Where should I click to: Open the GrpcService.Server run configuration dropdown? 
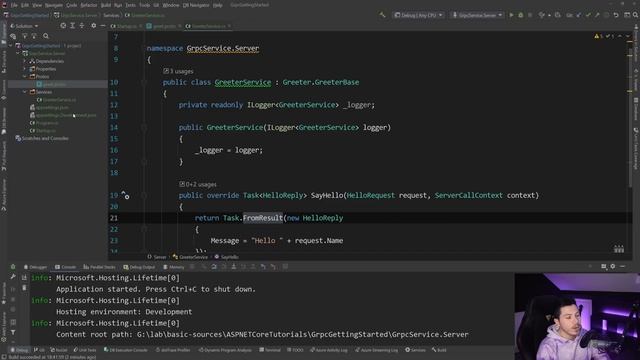tap(477, 15)
